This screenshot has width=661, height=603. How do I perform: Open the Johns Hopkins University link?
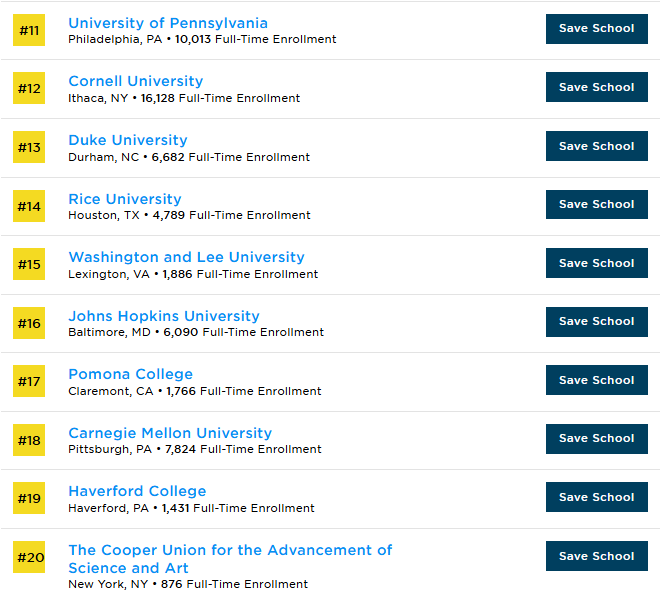tap(164, 316)
